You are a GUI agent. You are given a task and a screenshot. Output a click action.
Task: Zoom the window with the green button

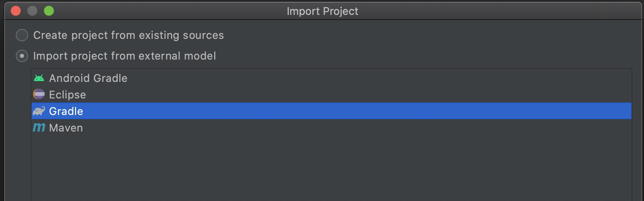click(x=49, y=11)
